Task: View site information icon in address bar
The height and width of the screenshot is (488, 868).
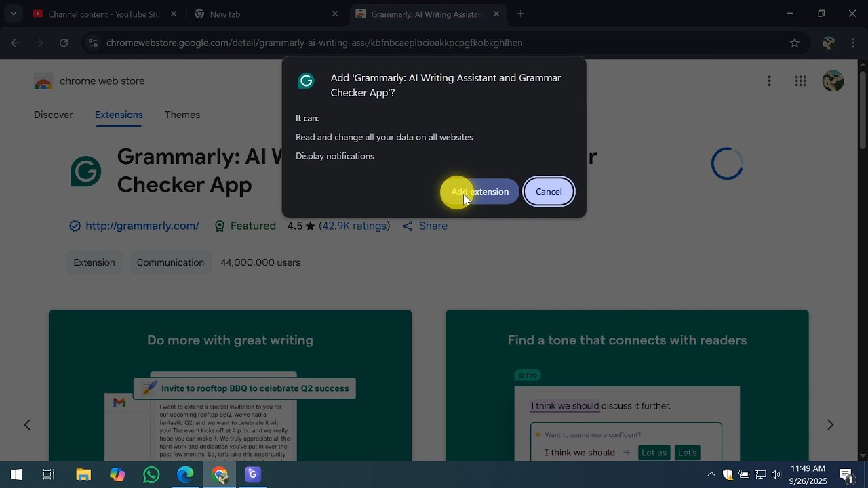Action: (93, 43)
